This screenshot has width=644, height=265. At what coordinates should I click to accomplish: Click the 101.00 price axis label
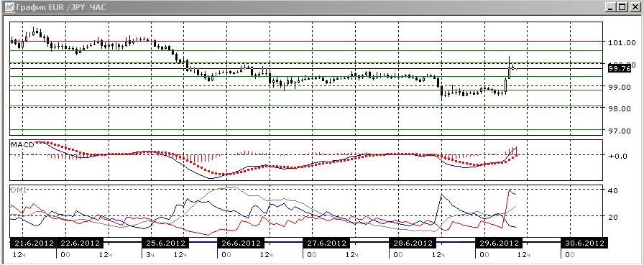point(623,42)
